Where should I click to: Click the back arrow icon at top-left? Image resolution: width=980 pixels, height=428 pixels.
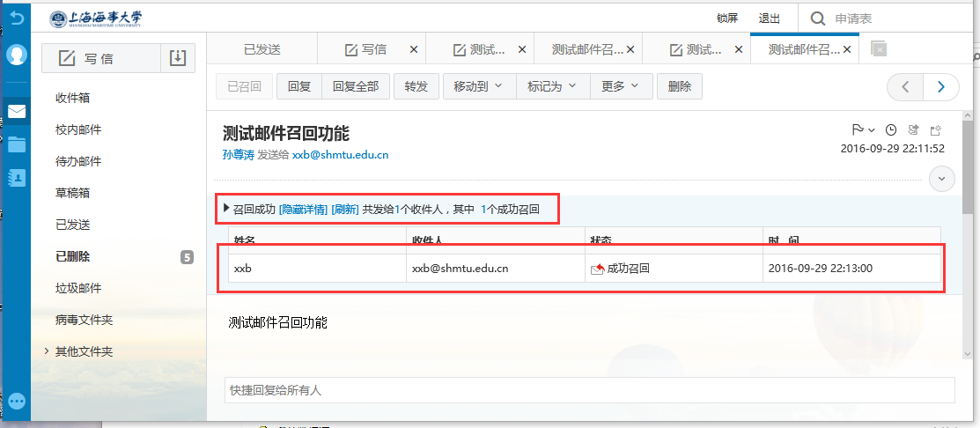click(16, 18)
